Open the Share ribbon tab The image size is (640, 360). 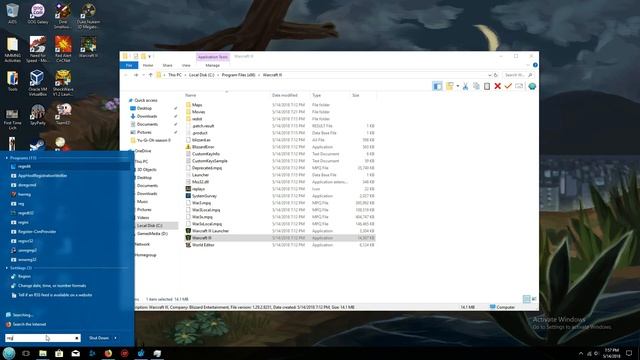tap(167, 65)
